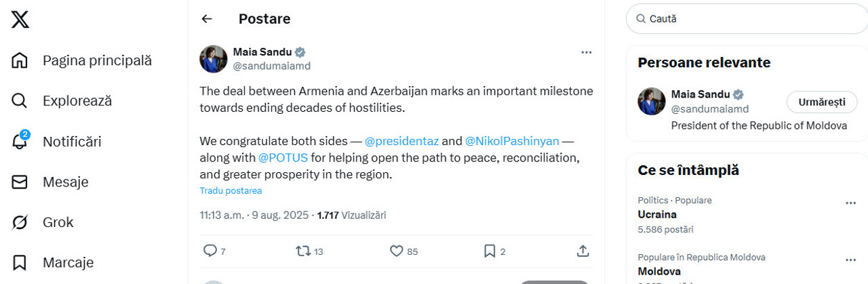Click the X logo icon
The height and width of the screenshot is (284, 868).
pos(20,20)
